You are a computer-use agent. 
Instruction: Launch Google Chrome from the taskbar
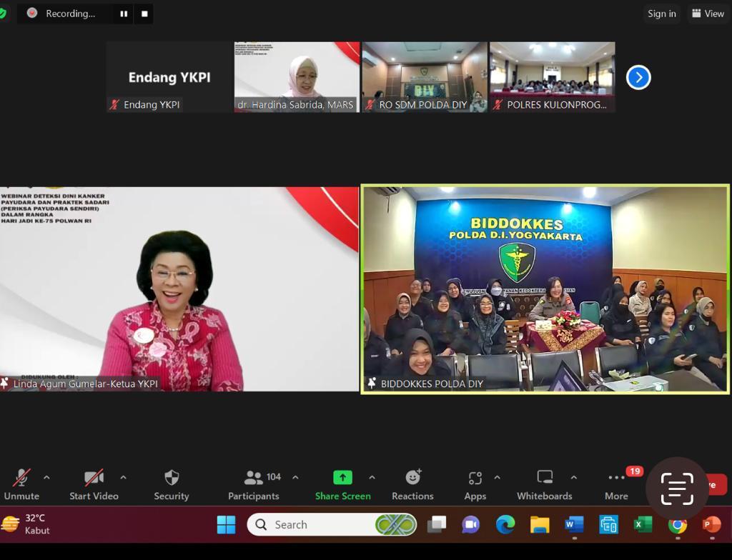pos(676,524)
